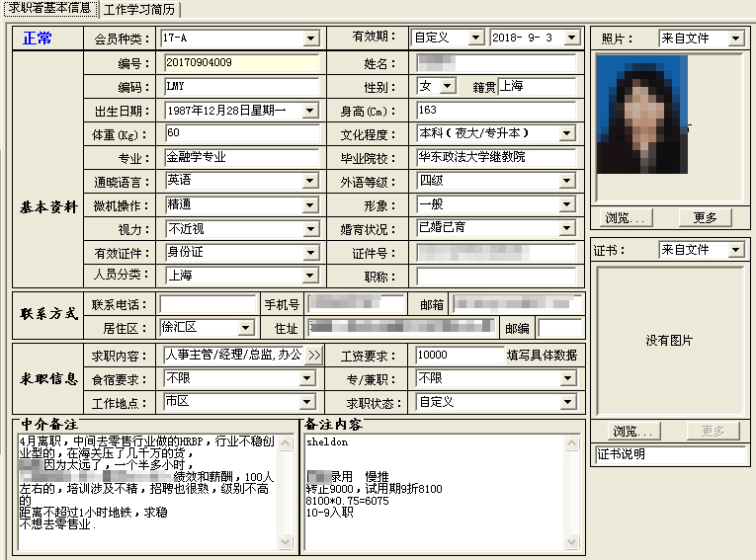Click the 没有图片 certificate placeholder
Viewport: 756px width, 560px height.
point(669,341)
